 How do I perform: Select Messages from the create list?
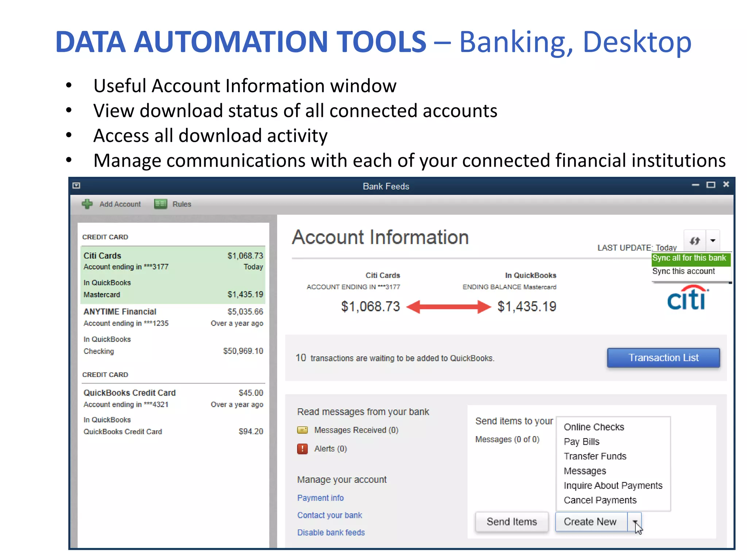coord(585,471)
